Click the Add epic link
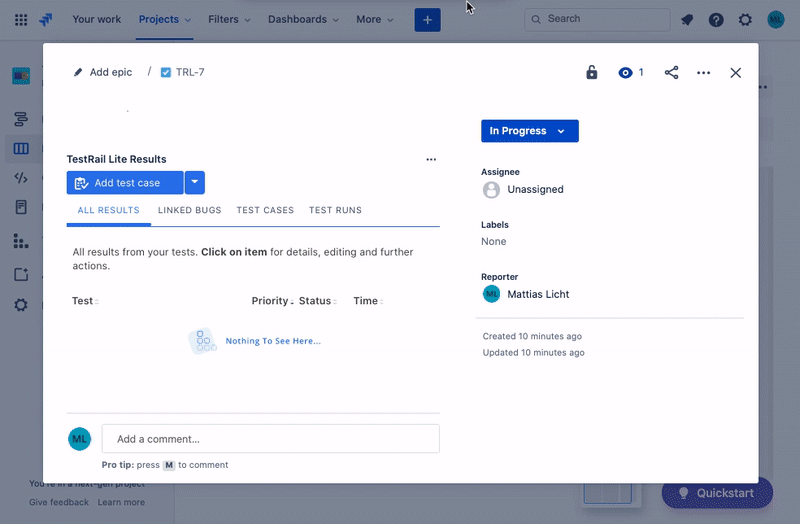The height and width of the screenshot is (524, 800). tap(111, 72)
